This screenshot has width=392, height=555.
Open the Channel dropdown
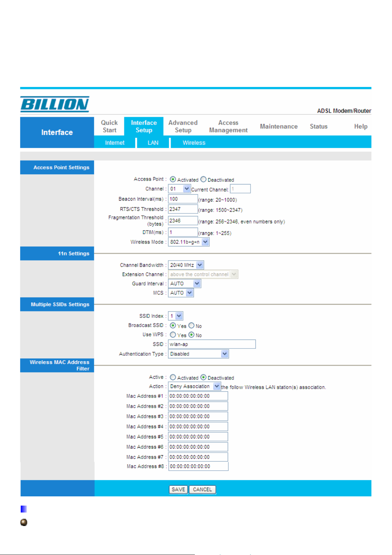point(179,189)
